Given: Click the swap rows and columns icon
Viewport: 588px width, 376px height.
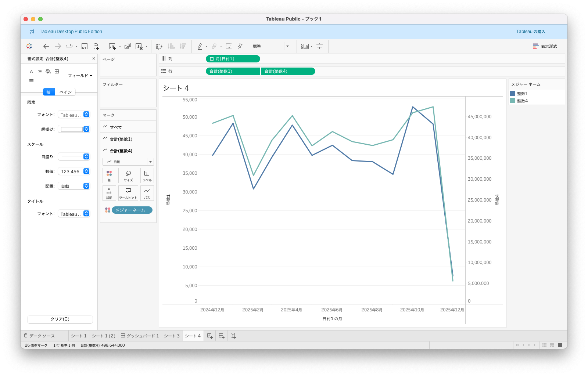Looking at the screenshot, I should [159, 46].
